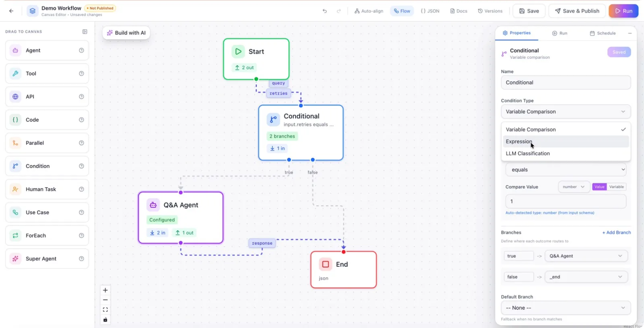The width and height of the screenshot is (644, 328).
Task: Click the Build with AI button
Action: [126, 33]
